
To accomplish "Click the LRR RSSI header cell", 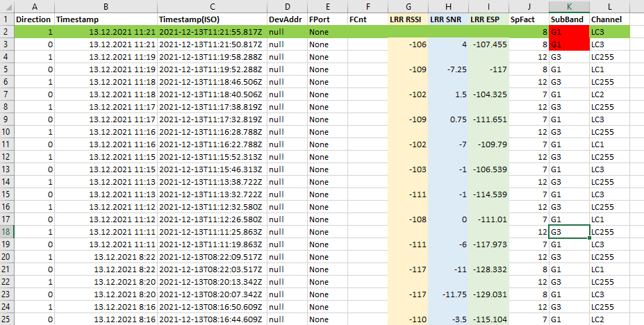I will click(x=408, y=19).
